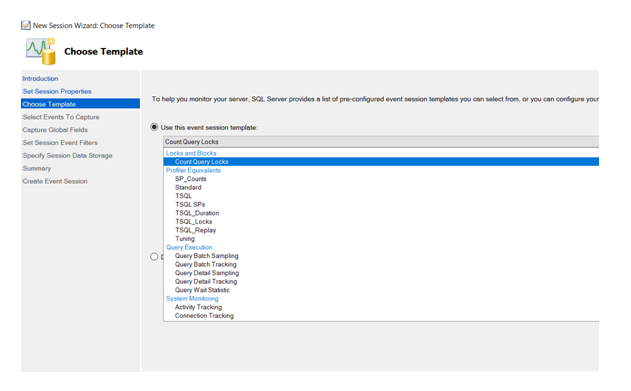The height and width of the screenshot is (391, 631).
Task: Click the Profiler Equivalents group header
Action: [193, 170]
